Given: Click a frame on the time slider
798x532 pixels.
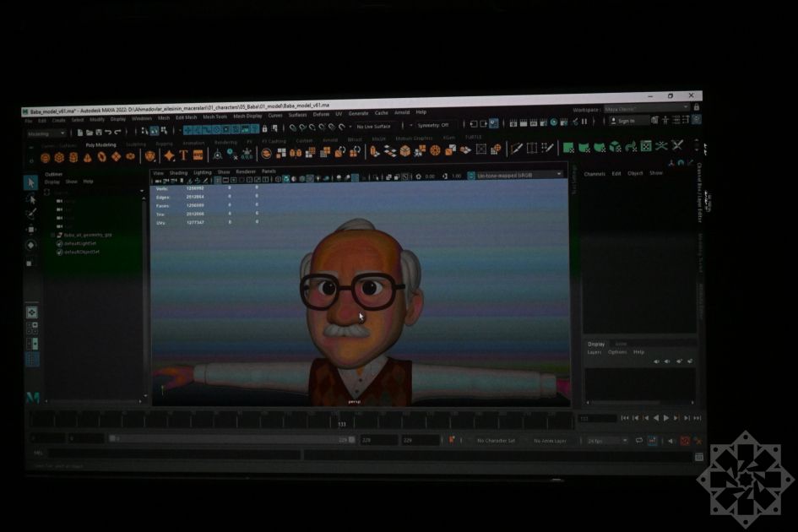Looking at the screenshot, I should coord(338,416).
